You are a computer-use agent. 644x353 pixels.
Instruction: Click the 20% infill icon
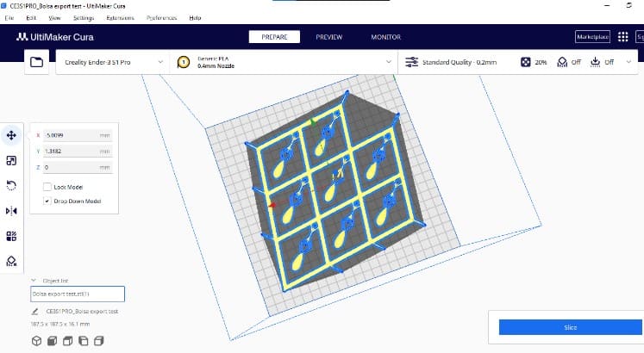[525, 62]
